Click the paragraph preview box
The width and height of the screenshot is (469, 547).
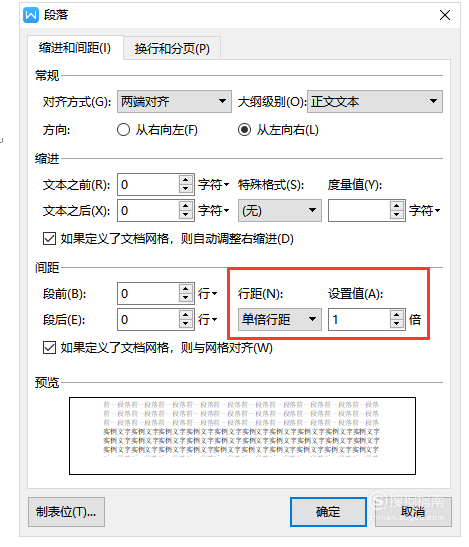242,436
